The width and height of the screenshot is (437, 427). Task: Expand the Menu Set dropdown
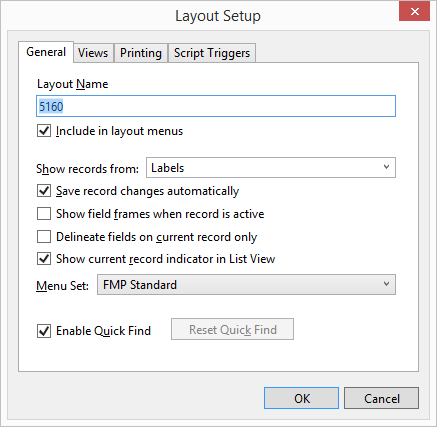click(x=246, y=285)
